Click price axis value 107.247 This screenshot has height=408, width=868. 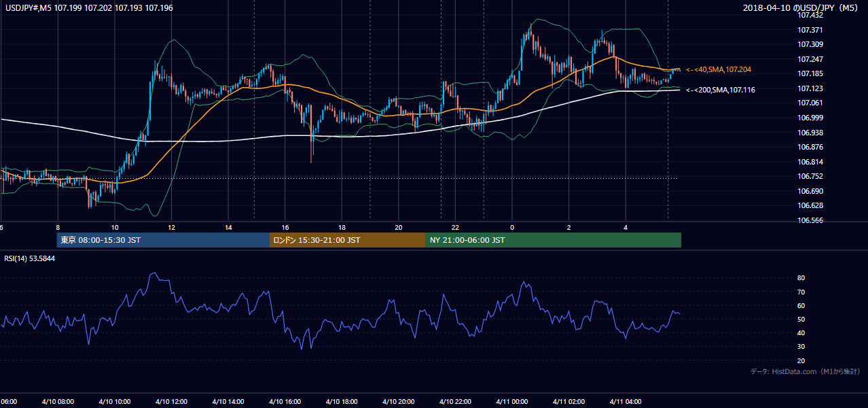click(810, 59)
